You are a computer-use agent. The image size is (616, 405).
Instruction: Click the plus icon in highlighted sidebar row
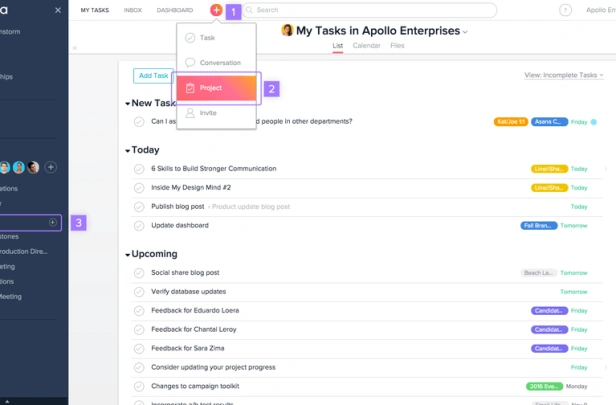pyautogui.click(x=53, y=222)
